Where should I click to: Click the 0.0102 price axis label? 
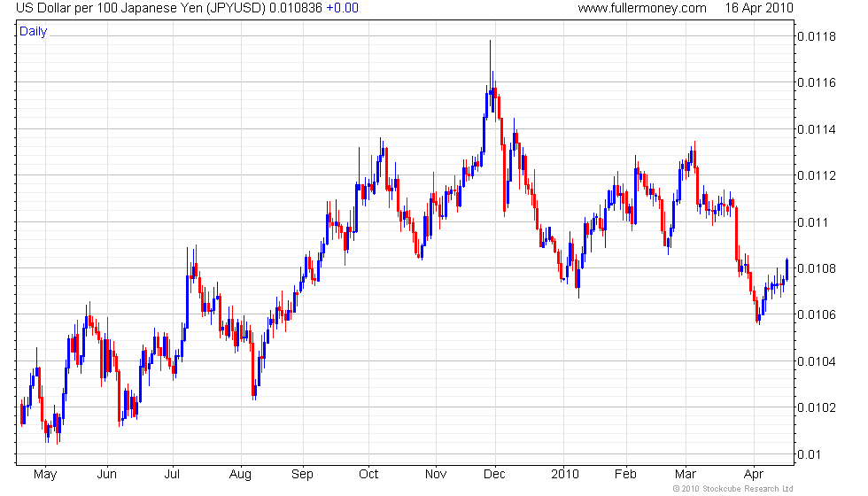coord(817,407)
